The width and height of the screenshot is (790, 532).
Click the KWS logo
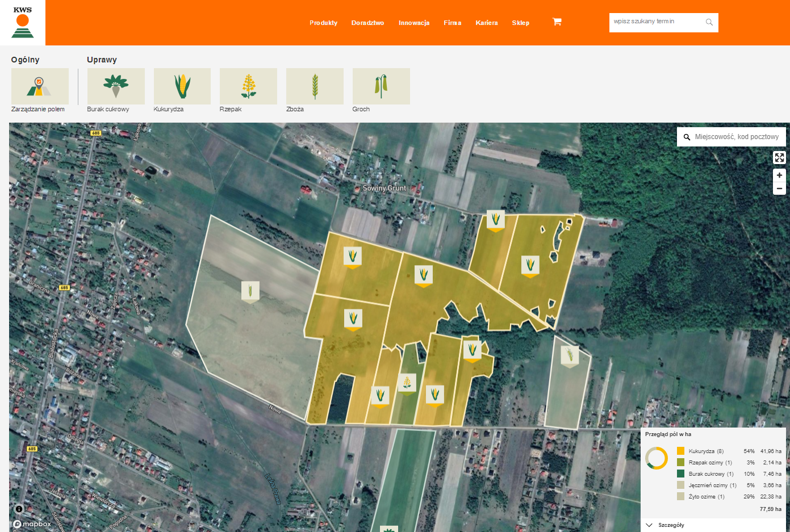coord(23,23)
